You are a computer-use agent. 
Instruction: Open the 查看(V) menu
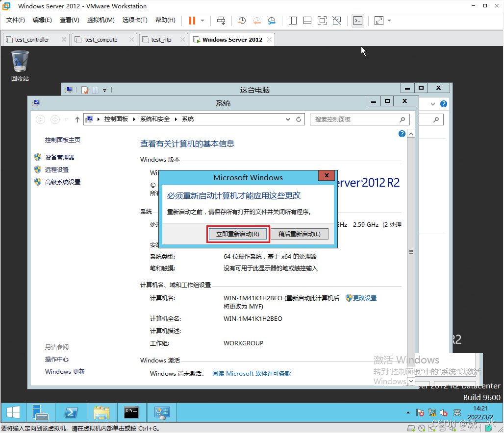tap(70, 20)
